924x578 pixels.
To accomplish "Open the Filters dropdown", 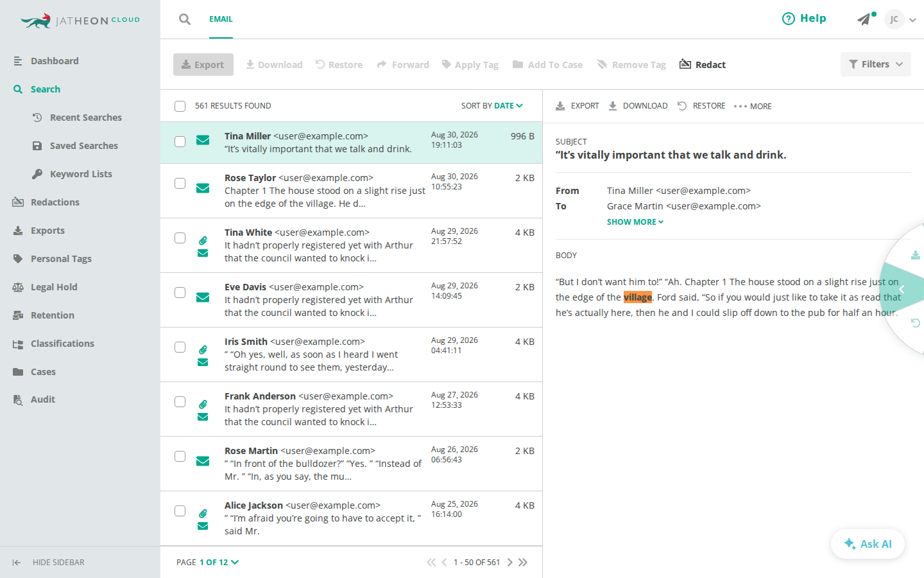I will coord(876,64).
